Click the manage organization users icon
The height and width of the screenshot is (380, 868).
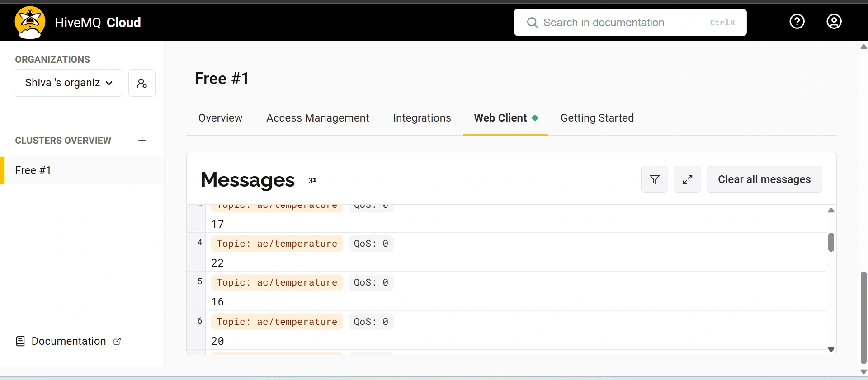tap(142, 83)
